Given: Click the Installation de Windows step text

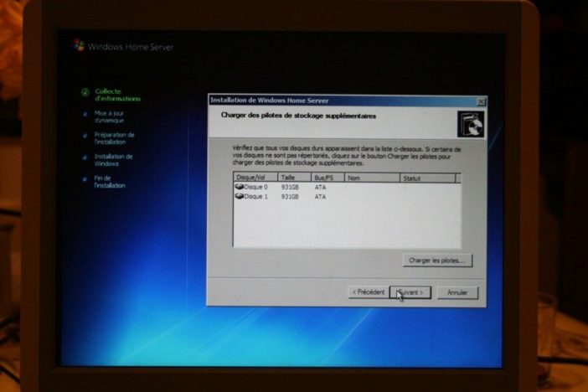Looking at the screenshot, I should click(x=113, y=160).
